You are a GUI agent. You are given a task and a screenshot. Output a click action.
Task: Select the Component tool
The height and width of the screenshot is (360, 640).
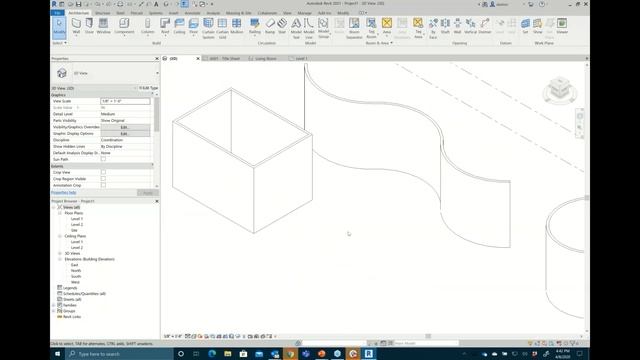[x=124, y=26]
